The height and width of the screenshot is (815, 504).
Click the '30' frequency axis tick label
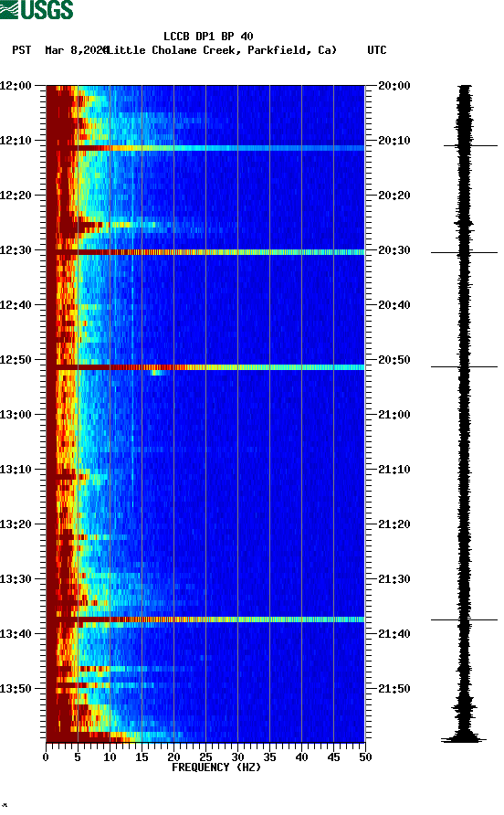tap(237, 757)
